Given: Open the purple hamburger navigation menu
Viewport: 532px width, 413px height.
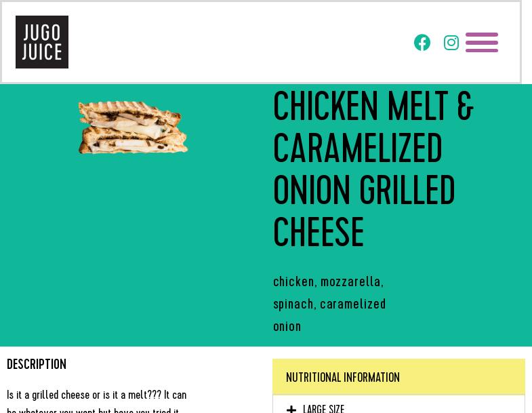Looking at the screenshot, I should click(x=482, y=43).
